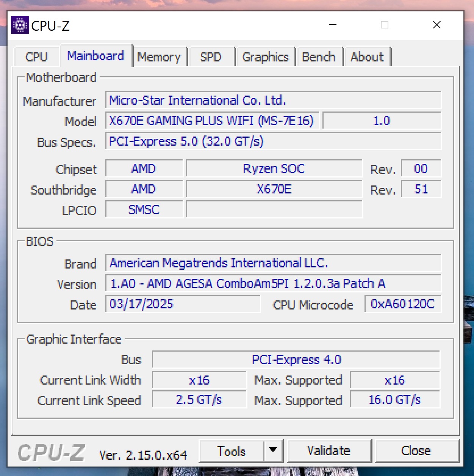Click the empty LPCIO model field
This screenshot has height=476, width=474.
pyautogui.click(x=274, y=209)
